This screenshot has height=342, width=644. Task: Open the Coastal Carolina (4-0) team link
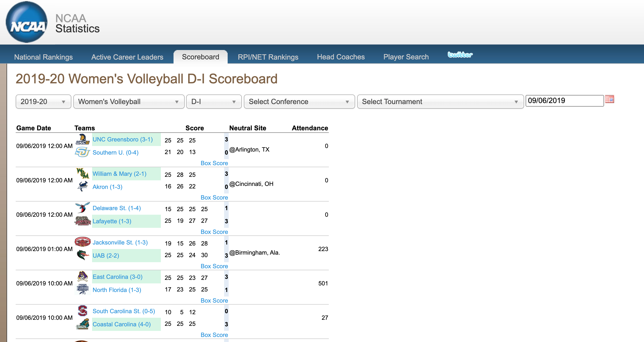pyautogui.click(x=122, y=324)
